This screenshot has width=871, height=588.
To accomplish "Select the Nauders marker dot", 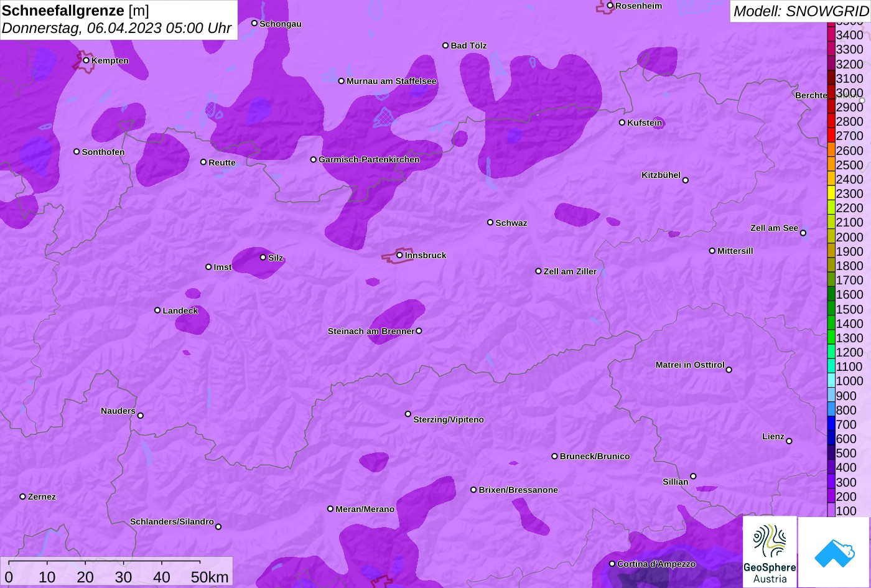I will [141, 416].
